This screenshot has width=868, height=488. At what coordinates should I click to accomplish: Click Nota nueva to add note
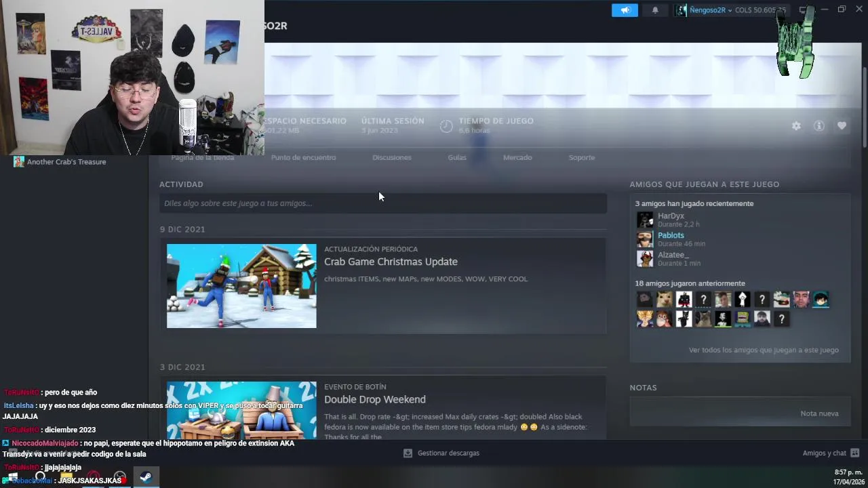[819, 413]
